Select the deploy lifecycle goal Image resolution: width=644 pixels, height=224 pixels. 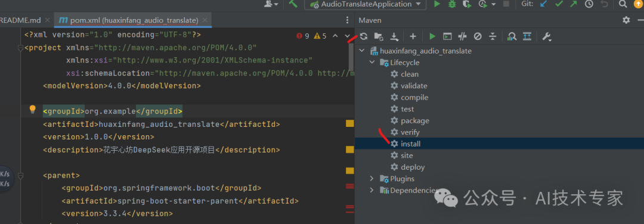click(x=413, y=167)
